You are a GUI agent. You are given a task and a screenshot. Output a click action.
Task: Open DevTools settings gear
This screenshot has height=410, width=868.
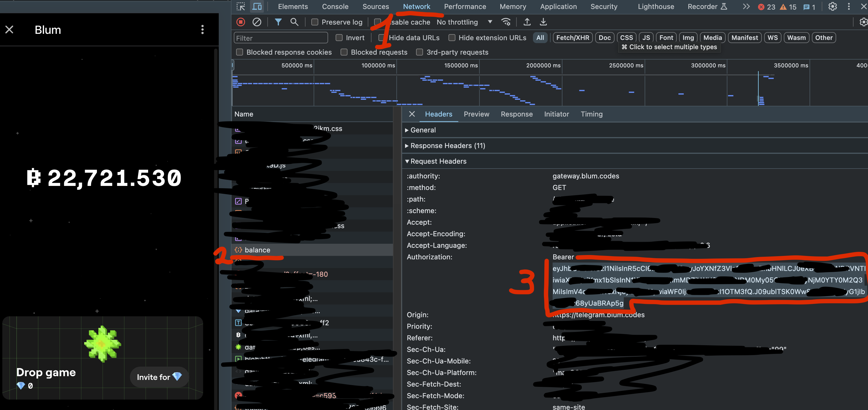tap(832, 6)
